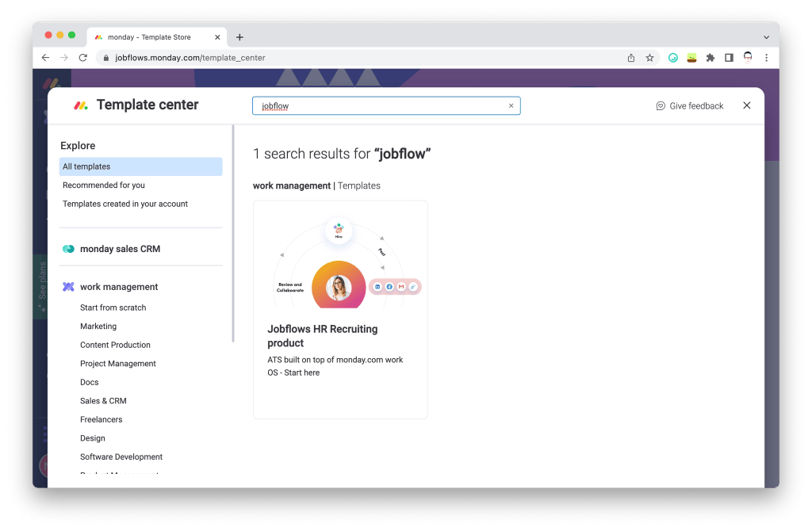Viewport: 812px width, 531px height.
Task: Open the extensions puzzle piece icon
Action: (710, 57)
